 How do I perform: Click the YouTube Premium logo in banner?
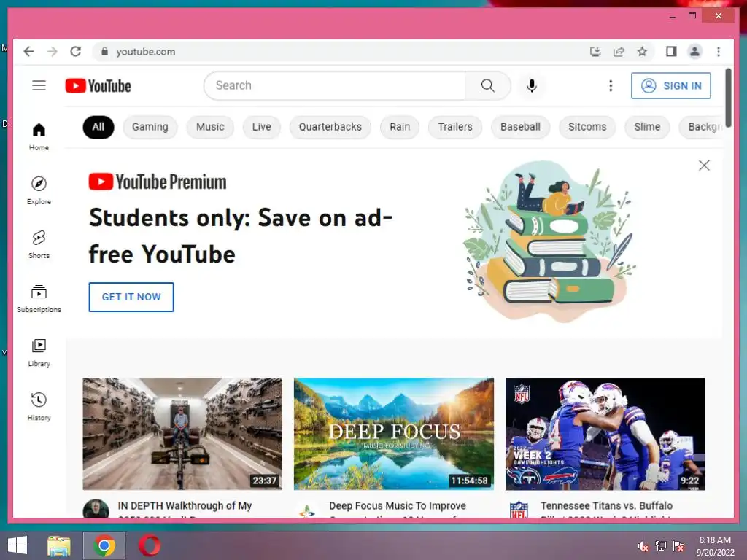158,182
